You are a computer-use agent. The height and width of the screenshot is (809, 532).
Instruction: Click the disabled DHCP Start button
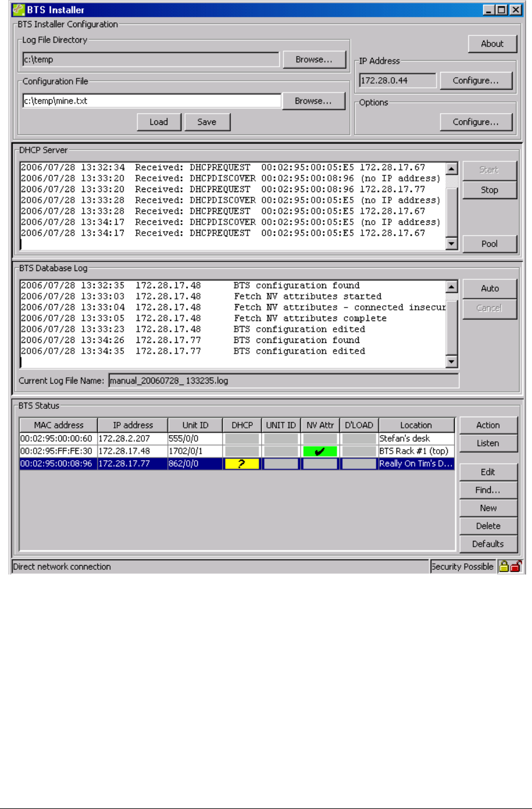coord(489,170)
